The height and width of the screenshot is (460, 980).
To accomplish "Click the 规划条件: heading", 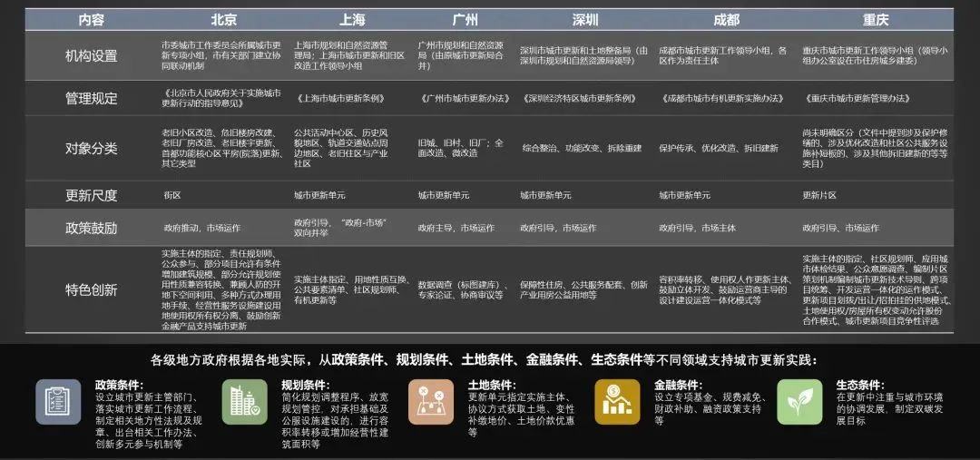I will click(x=306, y=385).
